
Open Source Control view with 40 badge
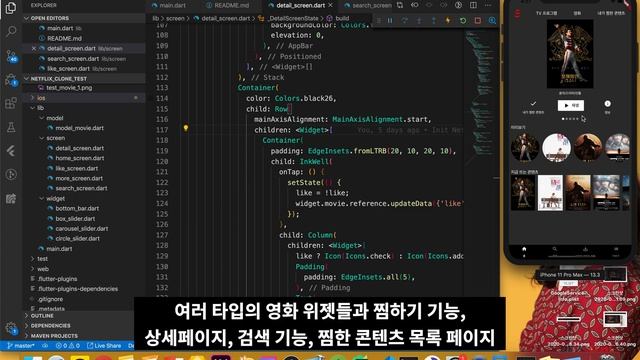point(11,56)
